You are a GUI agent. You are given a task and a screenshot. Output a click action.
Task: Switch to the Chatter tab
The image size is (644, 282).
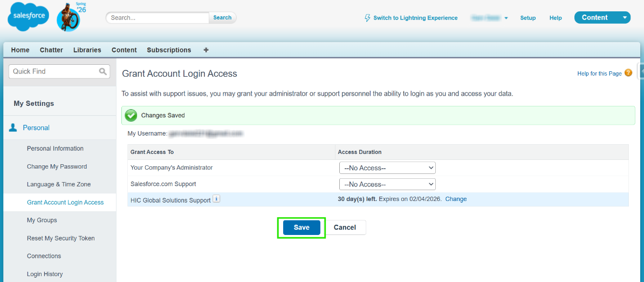tap(51, 50)
